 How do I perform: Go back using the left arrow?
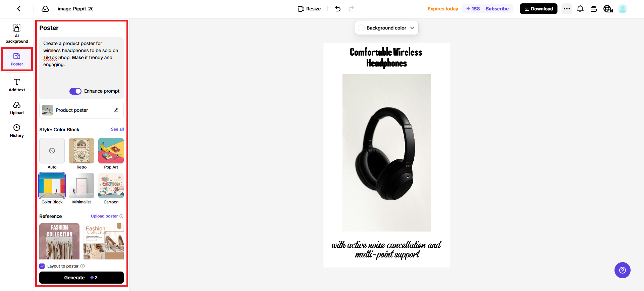click(x=19, y=9)
